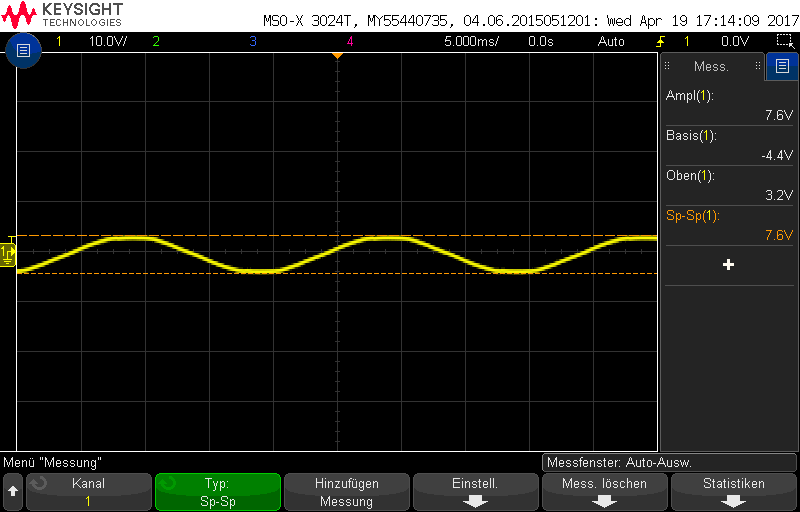Image resolution: width=800 pixels, height=512 pixels.
Task: Click the Menü "Messung" title
Action: pyautogui.click(x=53, y=463)
